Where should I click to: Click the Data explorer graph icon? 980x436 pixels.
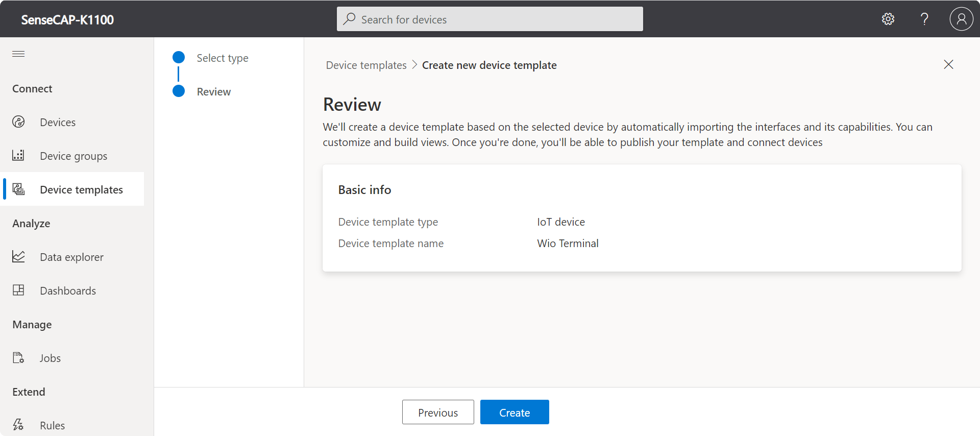(18, 256)
